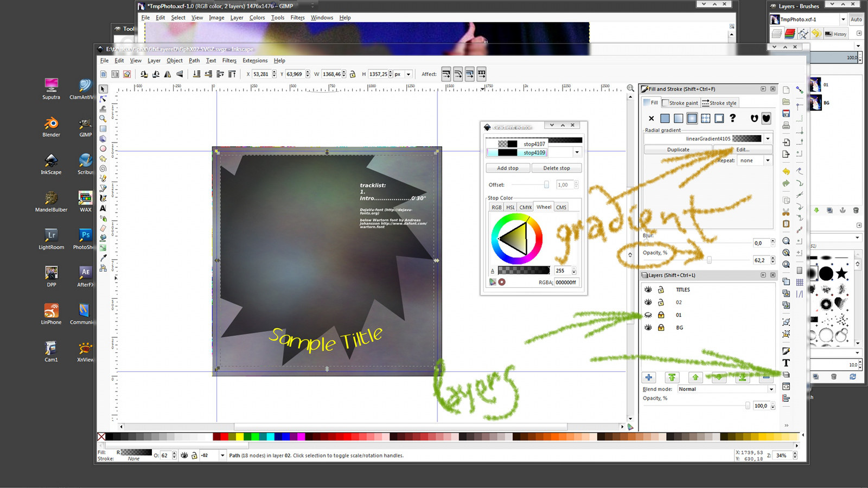The height and width of the screenshot is (488, 868).
Task: Select the flat color fill icon
Action: [x=665, y=119]
